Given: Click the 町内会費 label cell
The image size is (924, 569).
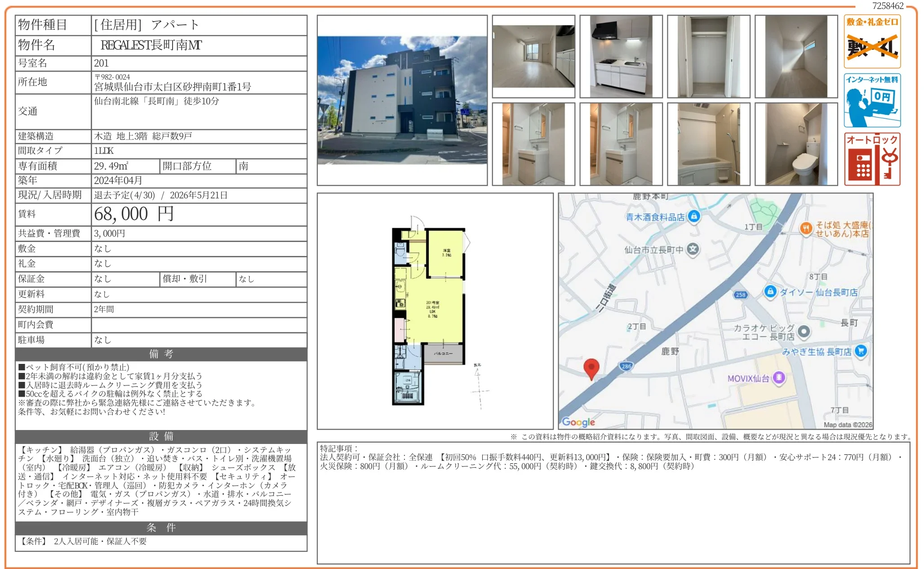Looking at the screenshot, I should [53, 325].
